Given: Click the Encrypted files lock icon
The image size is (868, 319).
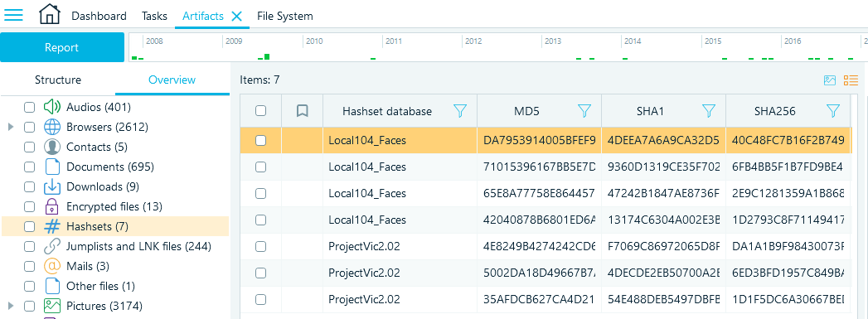Looking at the screenshot, I should click(x=51, y=207).
